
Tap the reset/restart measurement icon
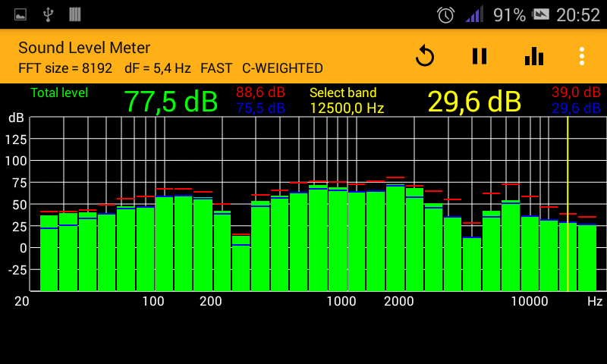[425, 56]
